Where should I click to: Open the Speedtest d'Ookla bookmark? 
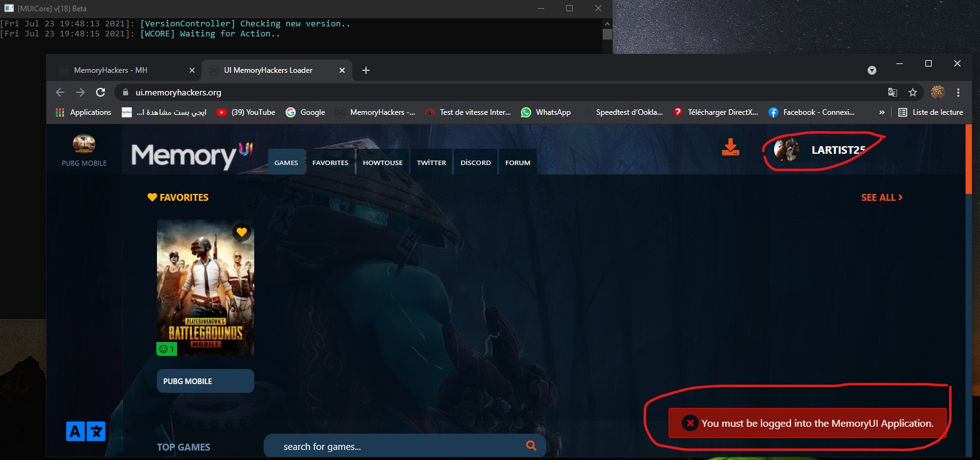point(621,112)
